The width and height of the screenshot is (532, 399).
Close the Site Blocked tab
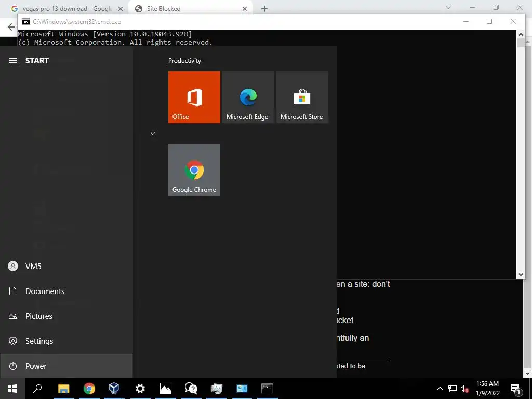[245, 9]
